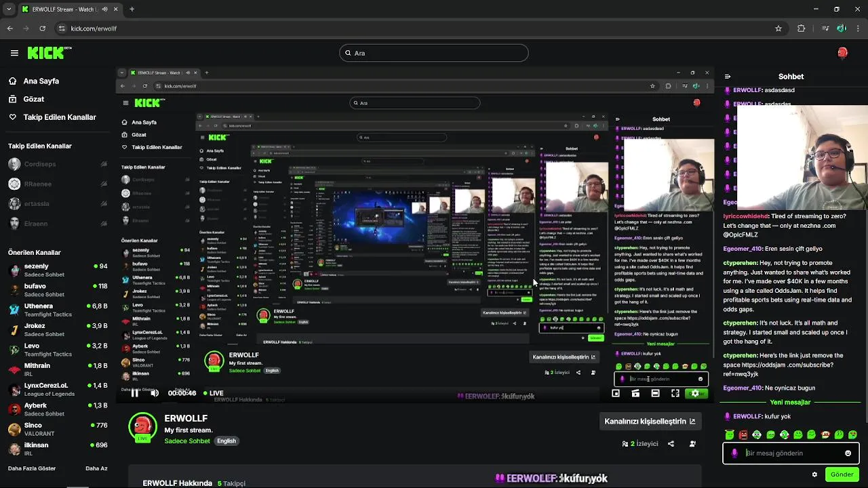Click the English language tag

tap(226, 441)
